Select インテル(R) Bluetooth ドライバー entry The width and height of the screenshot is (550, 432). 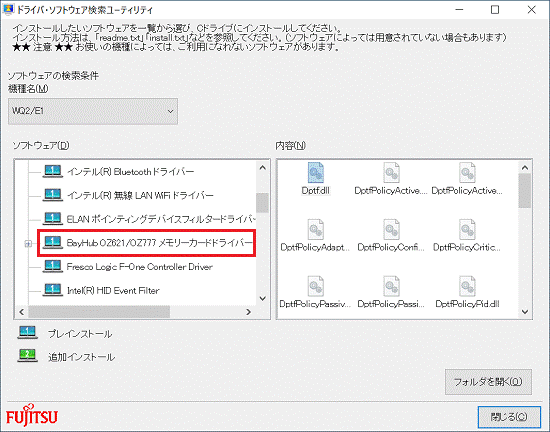click(x=130, y=172)
